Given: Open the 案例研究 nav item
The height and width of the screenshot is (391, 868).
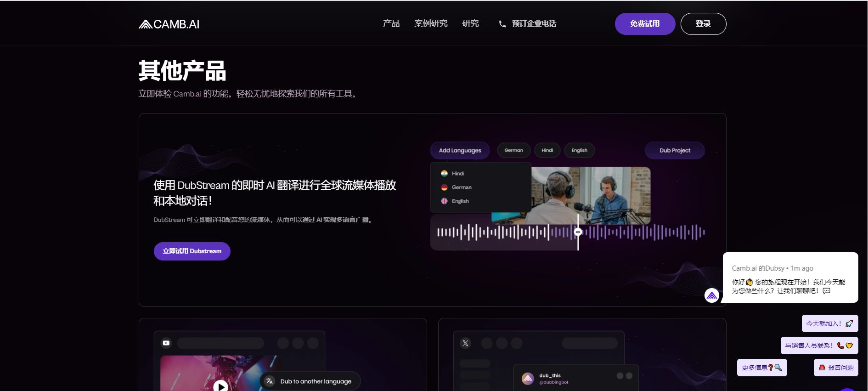Looking at the screenshot, I should click(431, 23).
